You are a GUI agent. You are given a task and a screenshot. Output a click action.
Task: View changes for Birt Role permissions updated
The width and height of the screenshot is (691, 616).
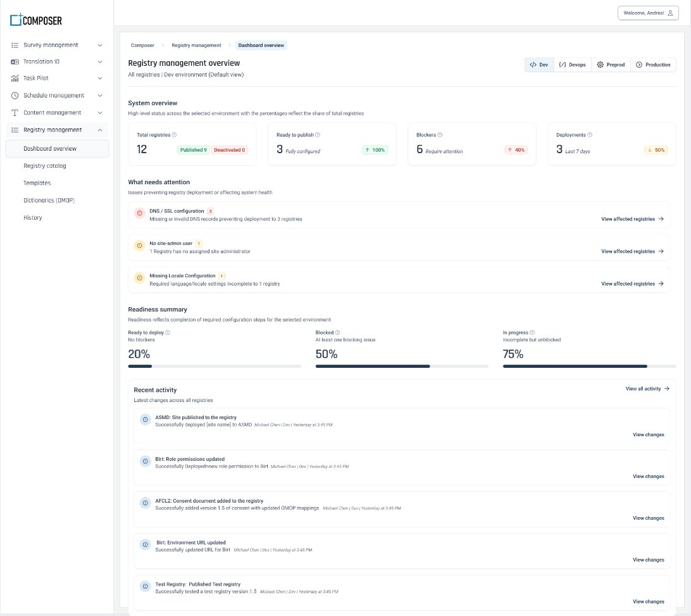648,476
